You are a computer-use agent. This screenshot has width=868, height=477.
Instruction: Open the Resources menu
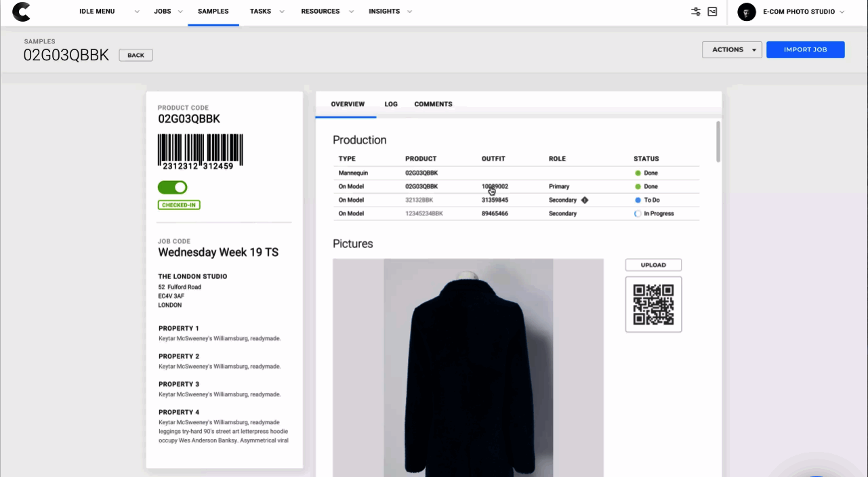[321, 12]
